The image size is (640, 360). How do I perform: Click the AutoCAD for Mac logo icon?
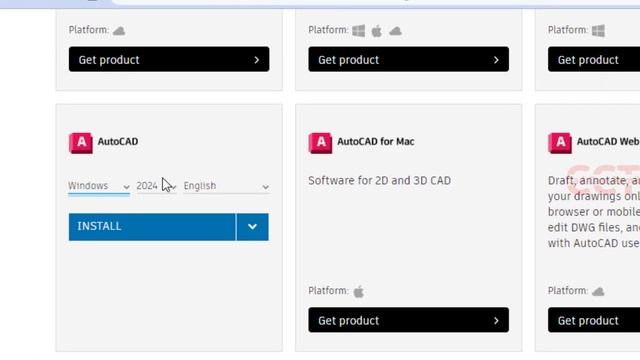320,143
